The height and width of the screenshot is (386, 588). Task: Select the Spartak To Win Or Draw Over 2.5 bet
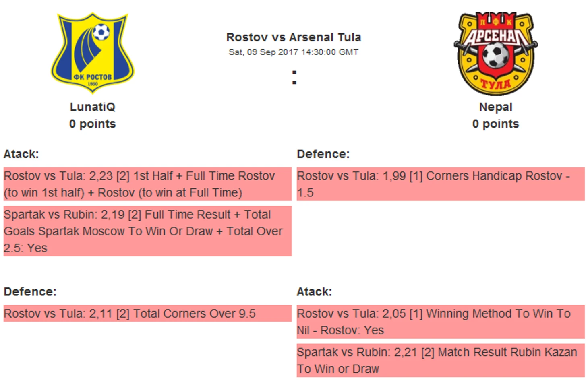point(147,231)
